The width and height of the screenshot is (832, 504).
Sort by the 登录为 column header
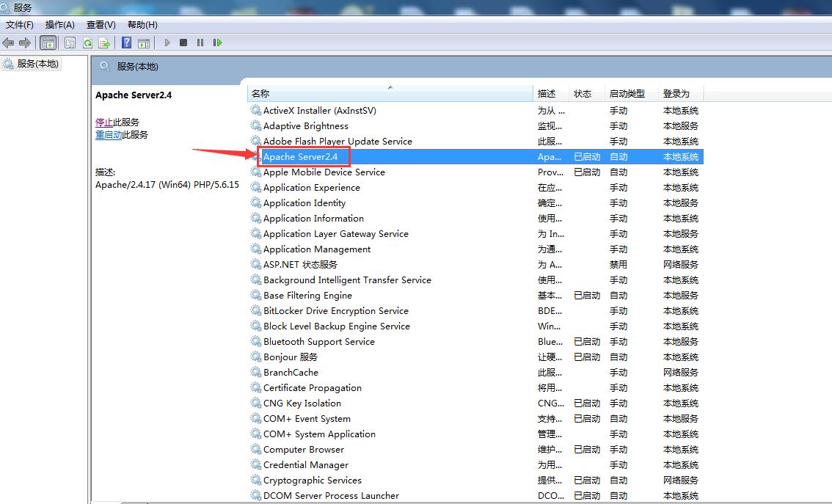coord(681,93)
